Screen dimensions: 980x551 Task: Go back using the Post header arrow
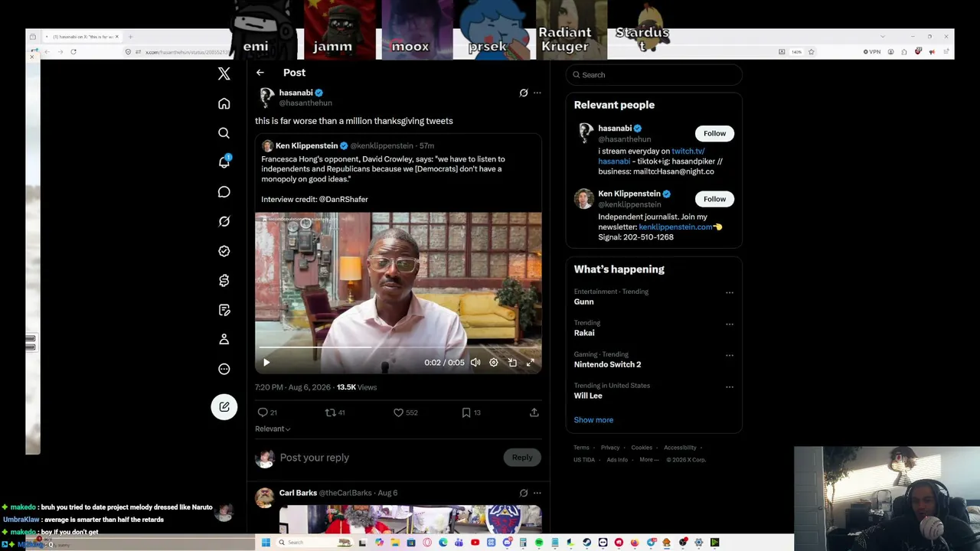[x=260, y=73]
